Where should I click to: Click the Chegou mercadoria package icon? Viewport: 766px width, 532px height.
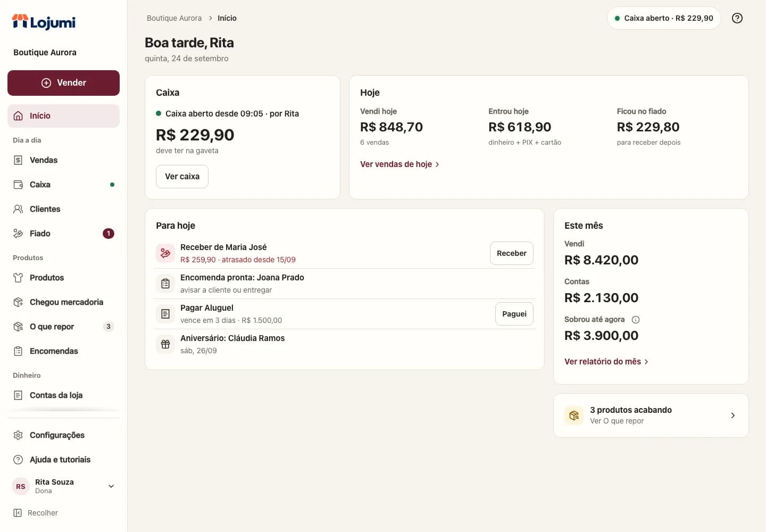click(x=18, y=302)
